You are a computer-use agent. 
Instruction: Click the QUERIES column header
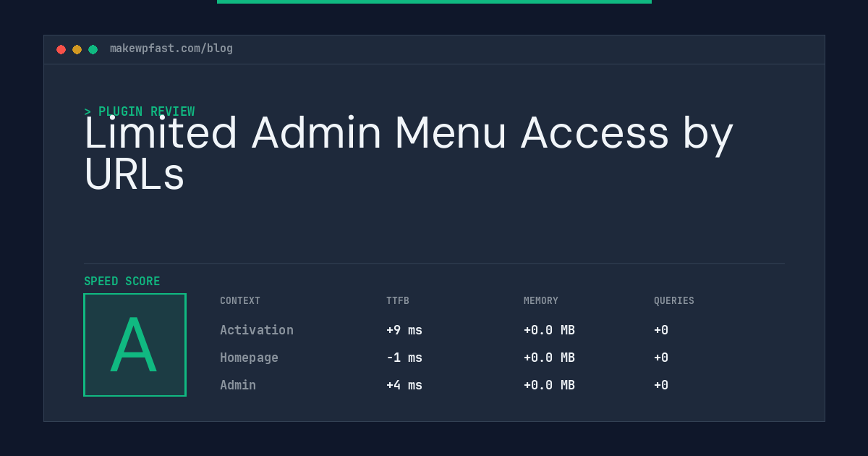(x=674, y=301)
